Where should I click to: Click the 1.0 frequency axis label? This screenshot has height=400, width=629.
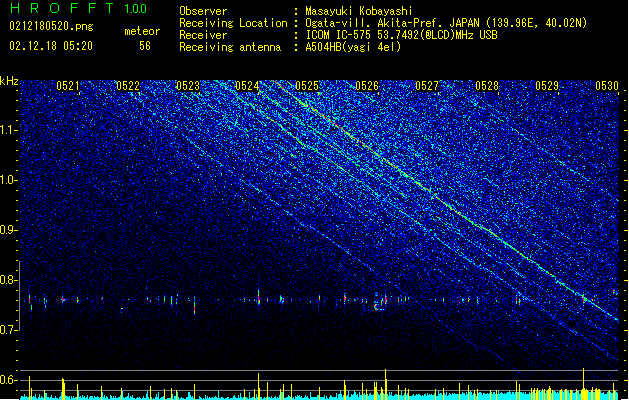tap(9, 180)
